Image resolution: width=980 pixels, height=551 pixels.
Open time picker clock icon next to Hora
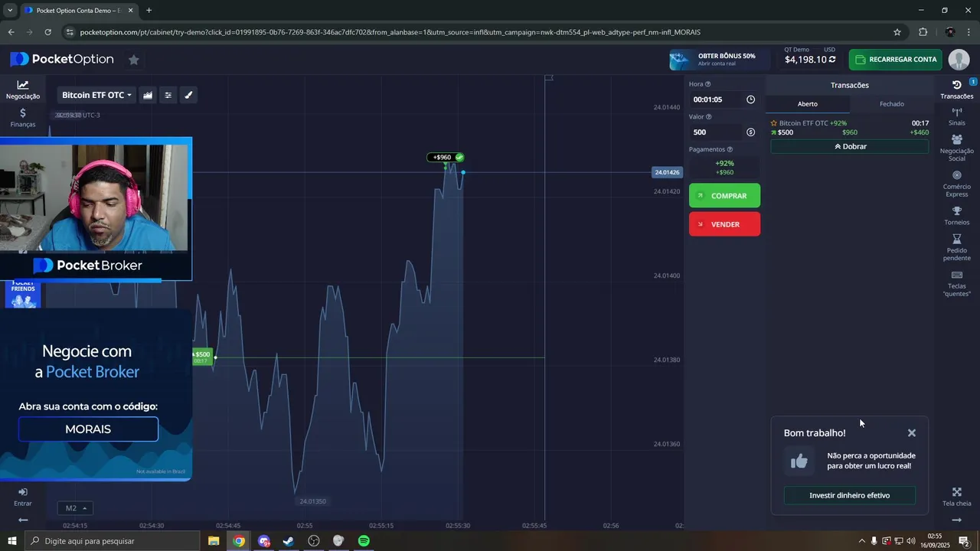[x=750, y=99]
